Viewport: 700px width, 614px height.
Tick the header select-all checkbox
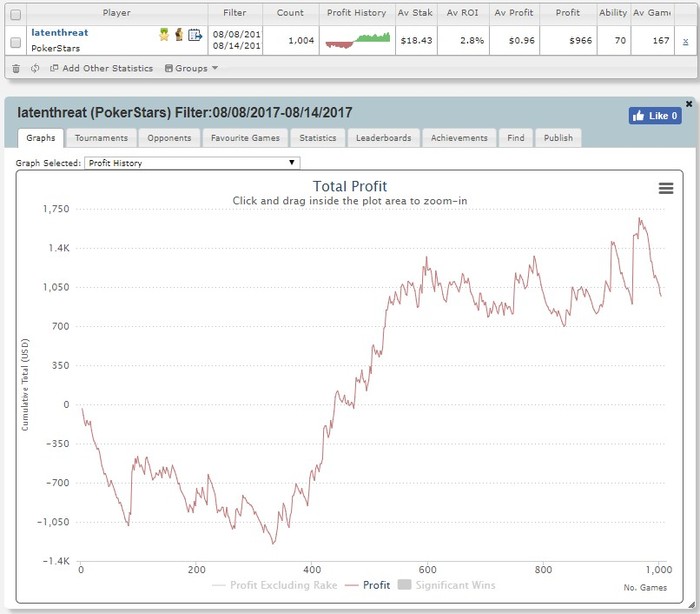[x=16, y=15]
